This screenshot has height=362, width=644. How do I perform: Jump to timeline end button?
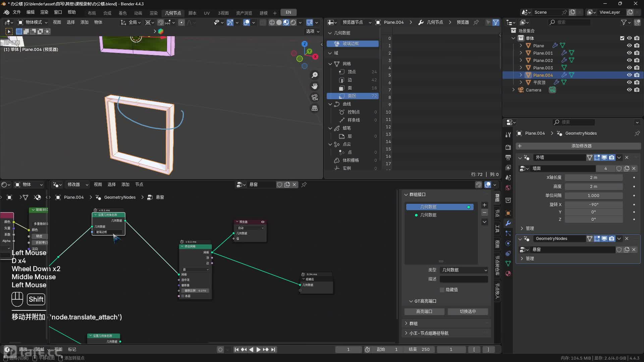click(273, 350)
